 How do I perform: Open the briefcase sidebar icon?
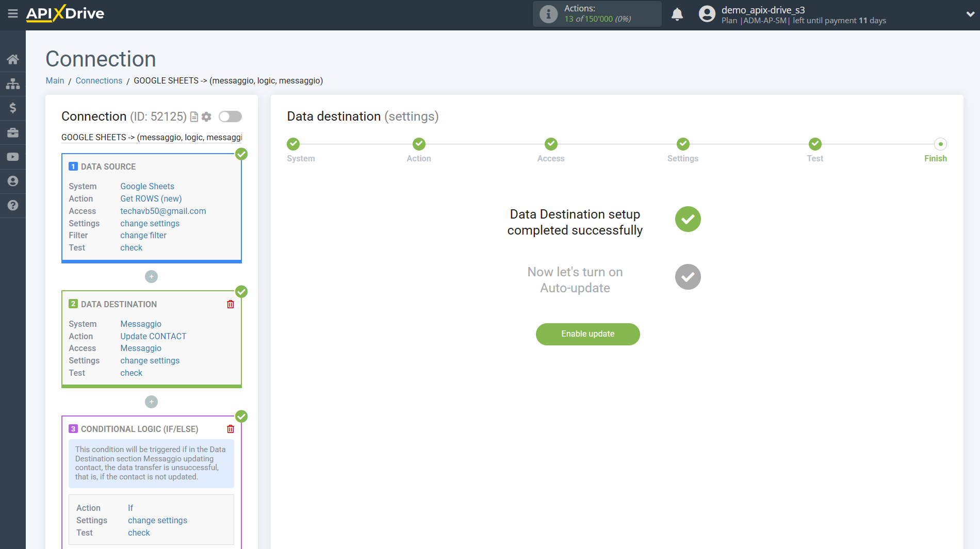[13, 132]
